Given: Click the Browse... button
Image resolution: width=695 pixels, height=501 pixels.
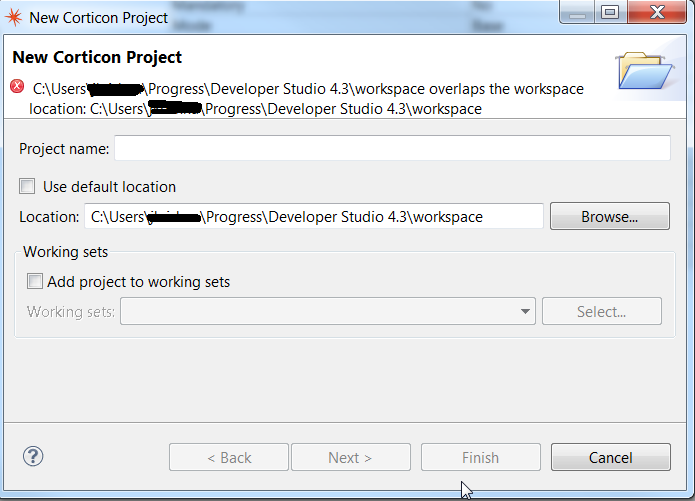Looking at the screenshot, I should [x=609, y=216].
